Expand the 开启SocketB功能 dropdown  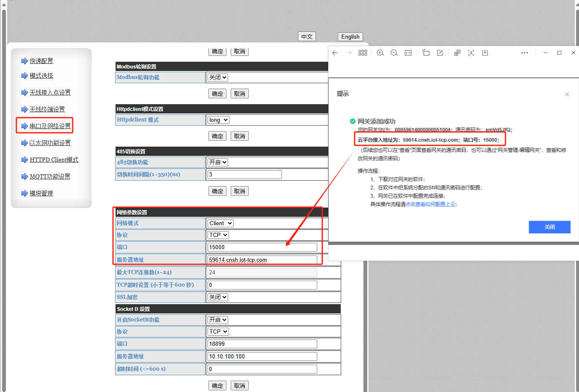(x=218, y=320)
